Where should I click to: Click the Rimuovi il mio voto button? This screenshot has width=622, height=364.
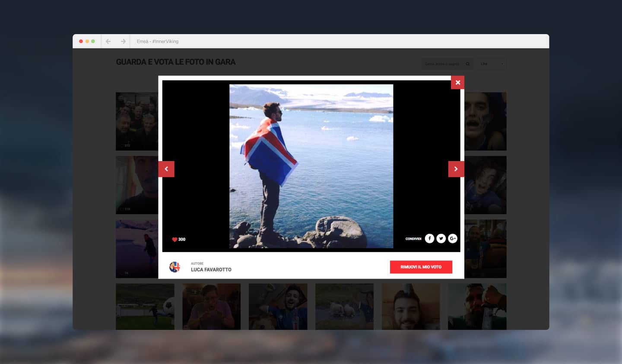click(x=421, y=267)
